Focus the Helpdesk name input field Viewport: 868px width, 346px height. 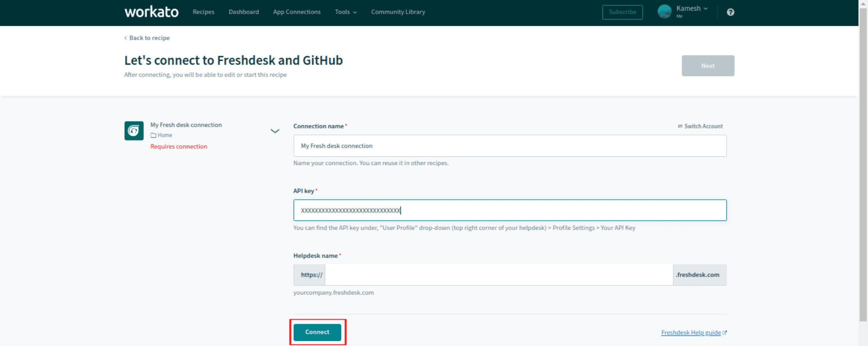coord(499,275)
